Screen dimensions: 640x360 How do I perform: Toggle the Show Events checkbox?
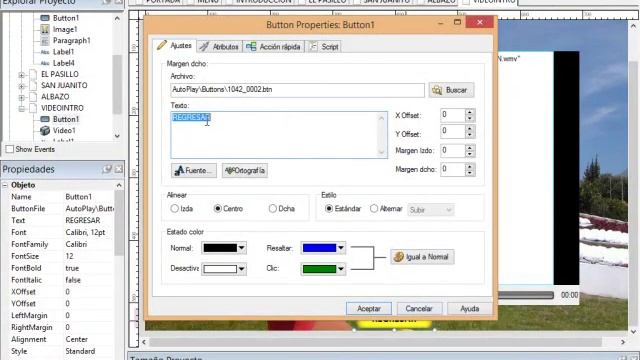click(10, 149)
